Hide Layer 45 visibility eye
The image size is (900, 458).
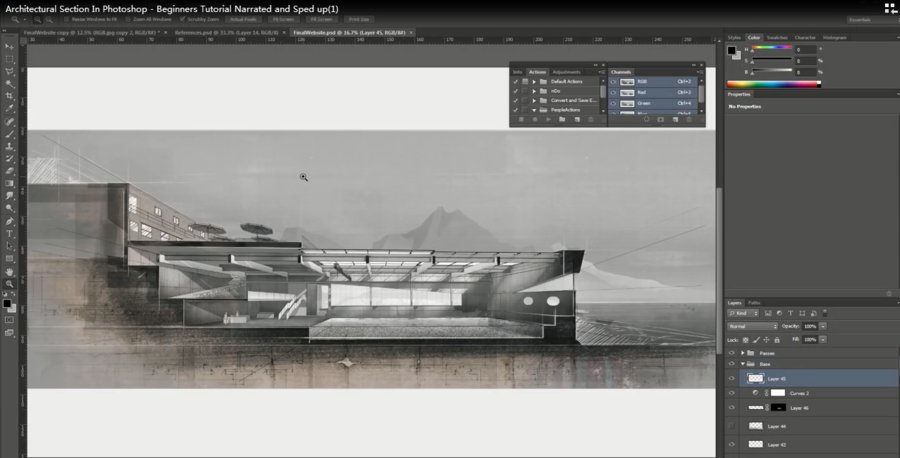point(731,378)
